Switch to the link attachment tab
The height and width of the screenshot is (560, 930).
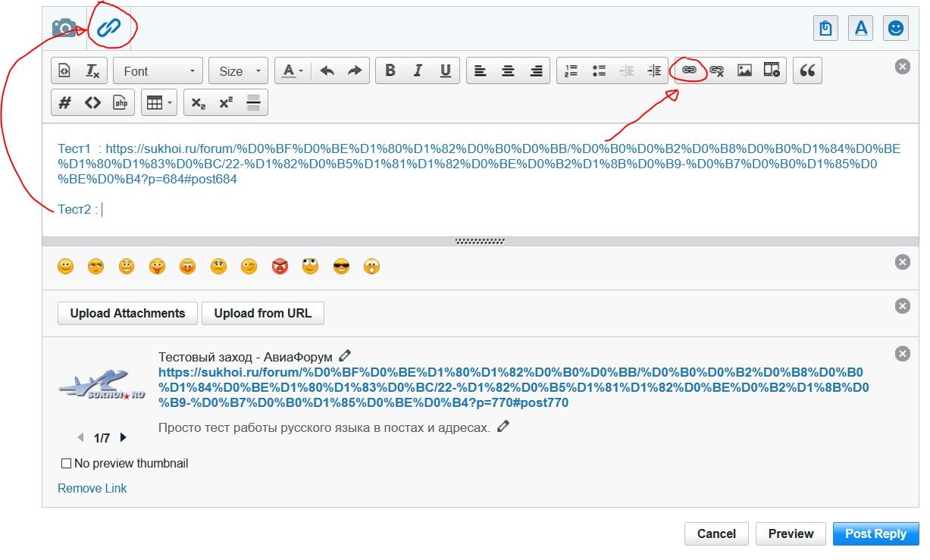109,28
